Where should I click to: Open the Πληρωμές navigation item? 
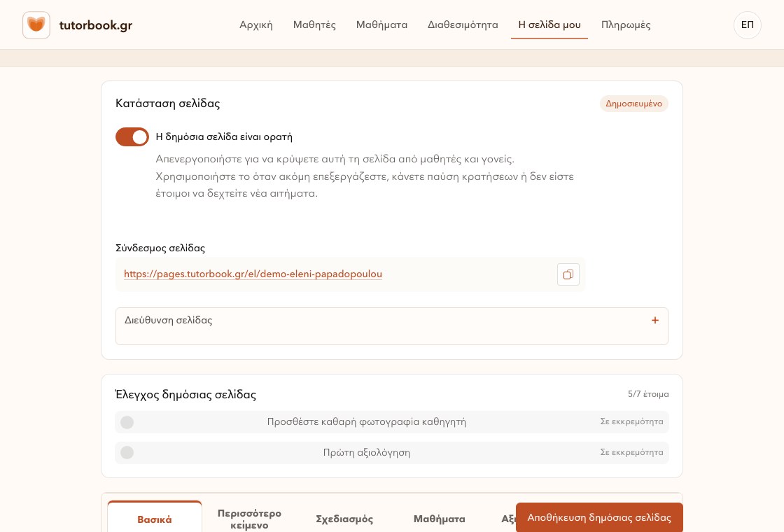click(x=626, y=25)
